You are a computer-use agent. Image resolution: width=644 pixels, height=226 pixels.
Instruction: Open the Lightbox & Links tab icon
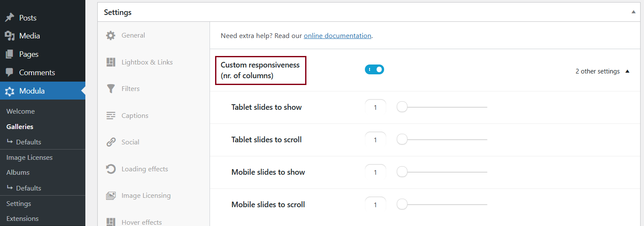coord(111,62)
